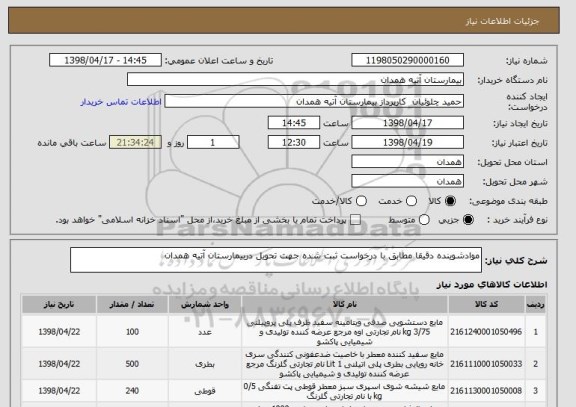576x407 pixels.
Task: Click need date 1398/04/22 in row 3
Action: (x=59, y=391)
